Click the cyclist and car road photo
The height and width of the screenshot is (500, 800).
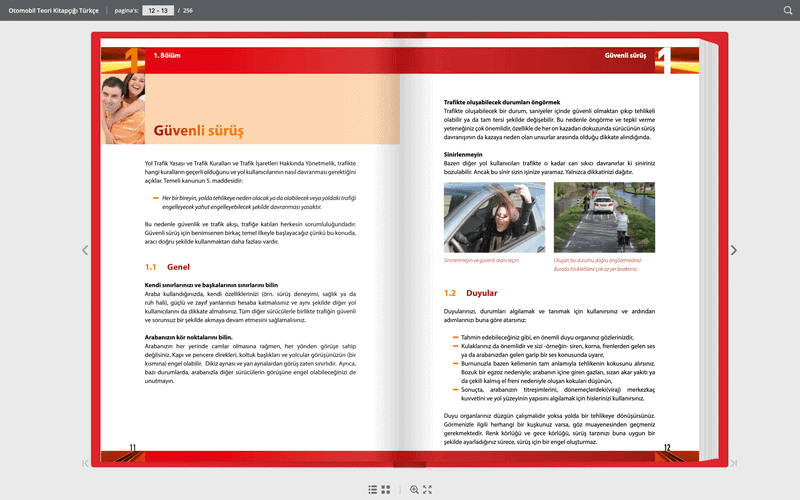click(604, 217)
